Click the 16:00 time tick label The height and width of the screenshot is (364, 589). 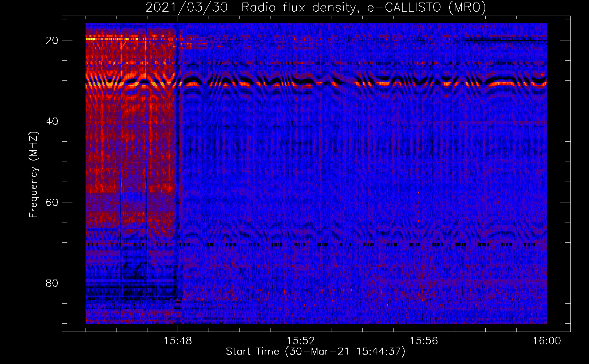pyautogui.click(x=547, y=341)
